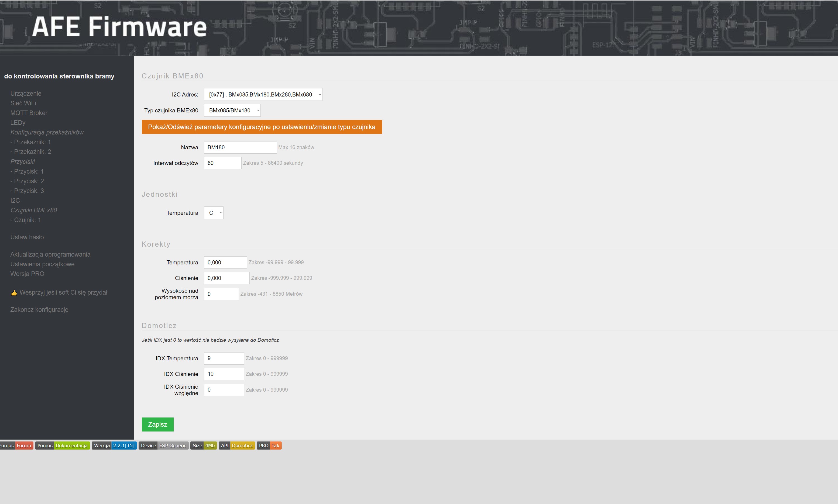Click the PRO Tak badge
Screen dimensions: 838x504
coord(269,445)
